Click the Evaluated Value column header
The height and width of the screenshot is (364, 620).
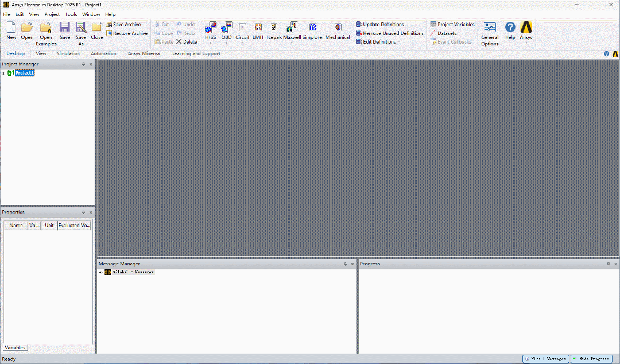tap(74, 225)
